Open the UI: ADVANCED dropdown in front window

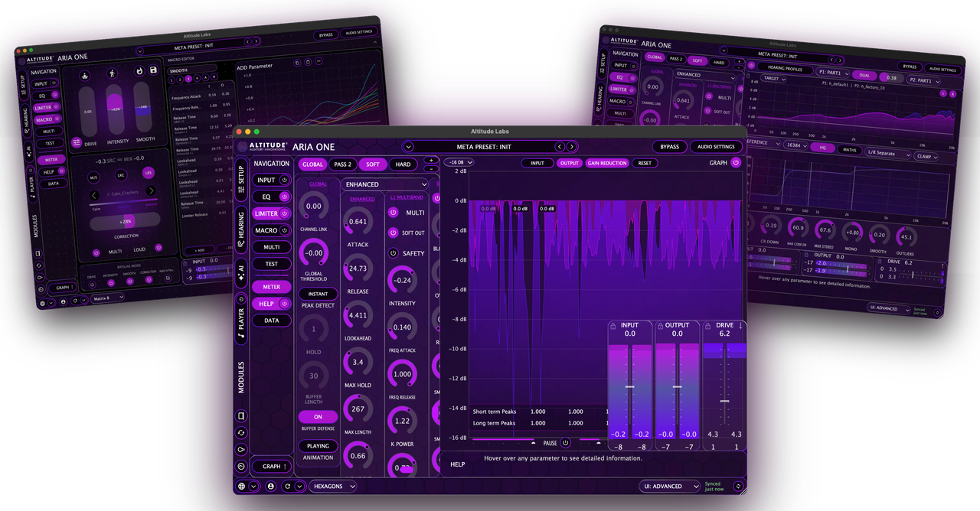(670, 486)
